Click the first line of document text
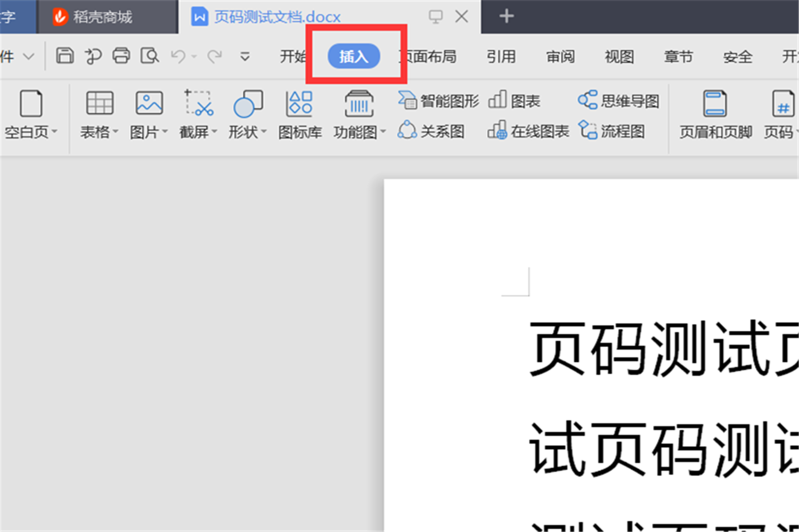This screenshot has height=532, width=799. coord(664,349)
